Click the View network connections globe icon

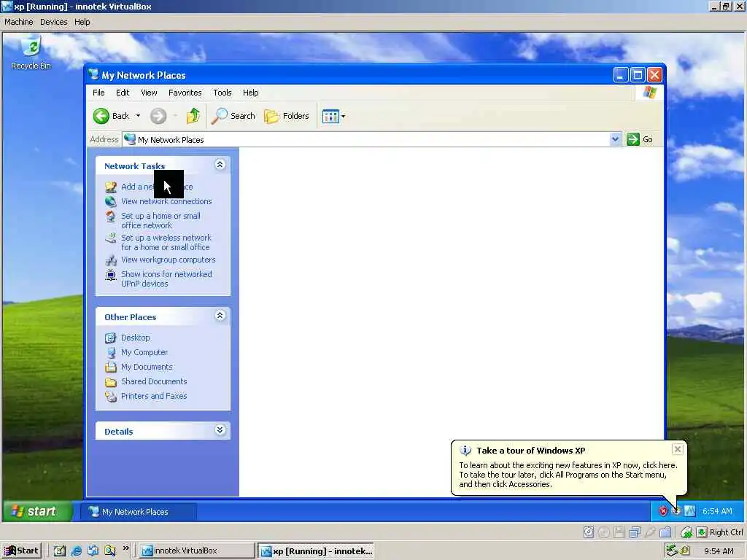[x=111, y=201]
